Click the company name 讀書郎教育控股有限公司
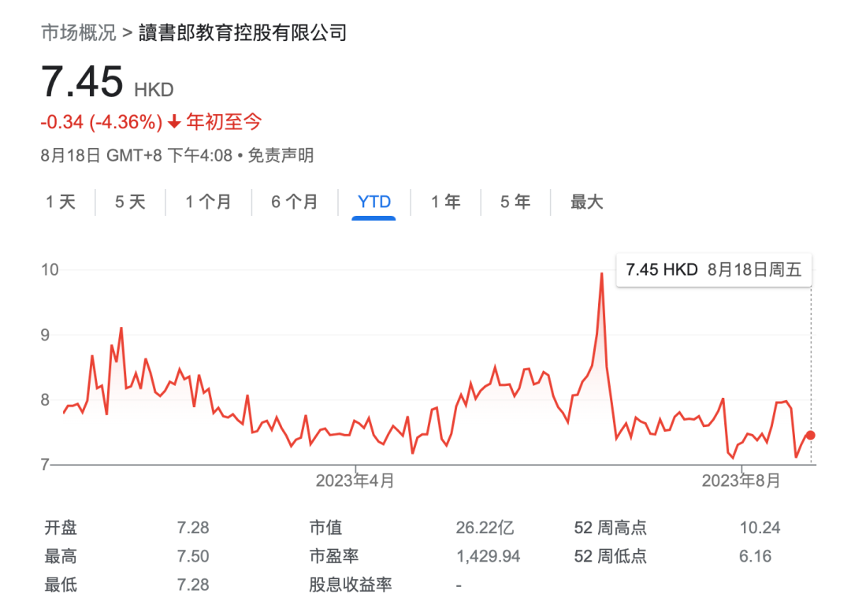Image resolution: width=851 pixels, height=616 pixels. (x=243, y=32)
